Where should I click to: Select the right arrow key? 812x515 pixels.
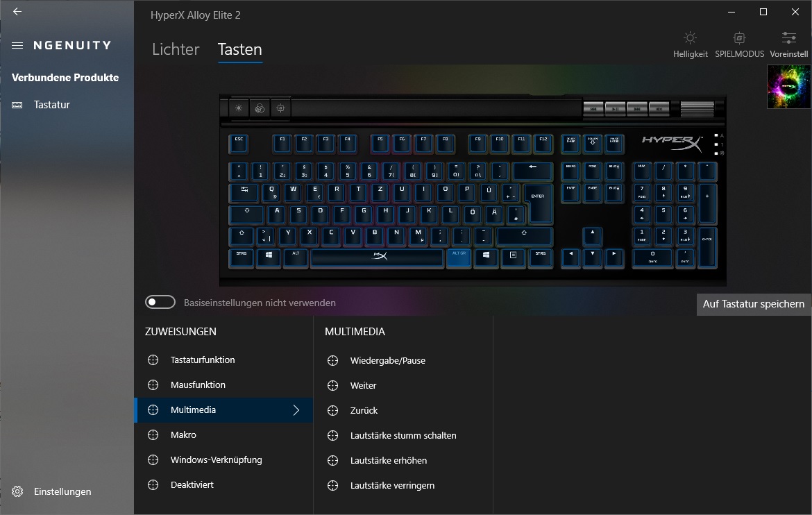[614, 258]
